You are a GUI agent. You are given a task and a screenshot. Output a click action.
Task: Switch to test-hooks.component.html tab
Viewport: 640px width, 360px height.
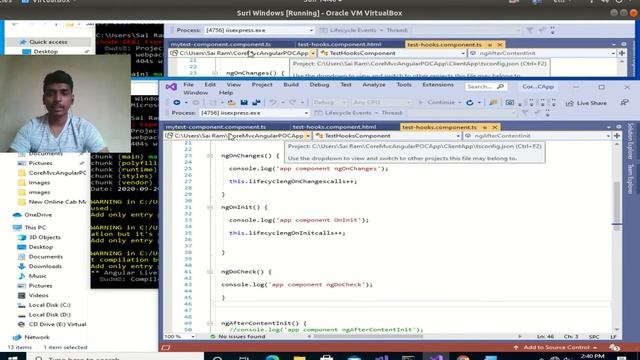click(x=334, y=127)
